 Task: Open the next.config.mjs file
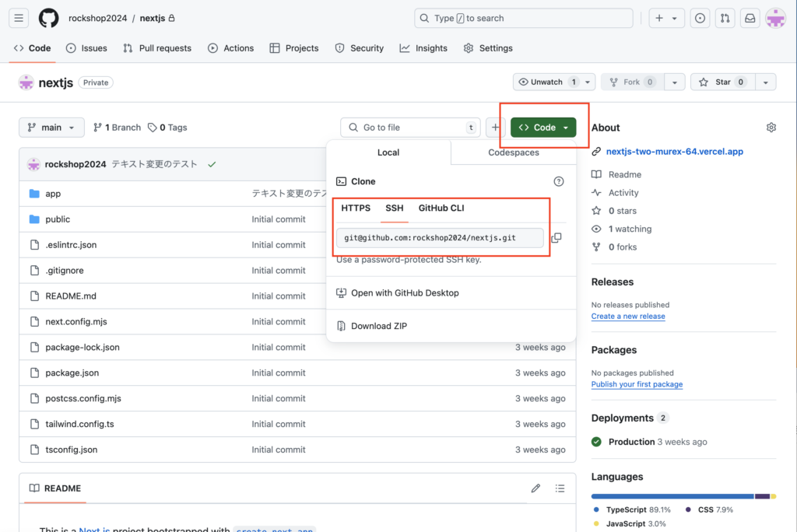75,322
